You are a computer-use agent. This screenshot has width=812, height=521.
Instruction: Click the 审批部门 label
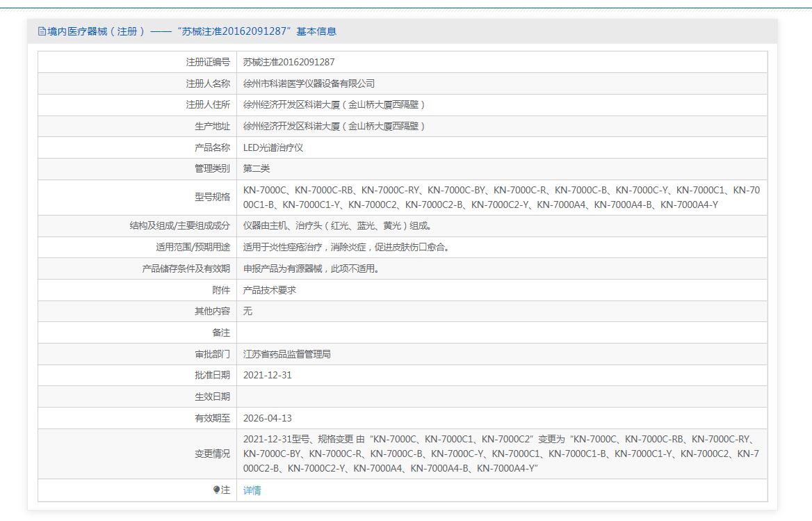[212, 354]
